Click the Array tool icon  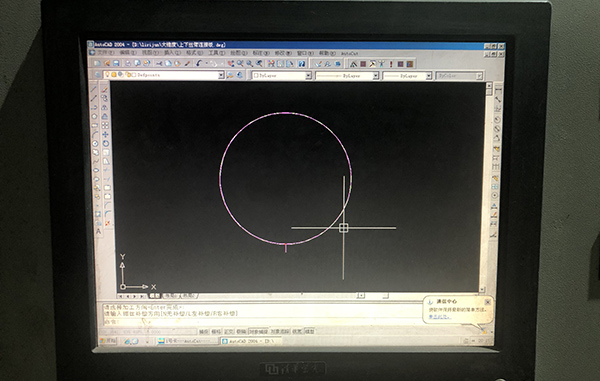coord(104,125)
